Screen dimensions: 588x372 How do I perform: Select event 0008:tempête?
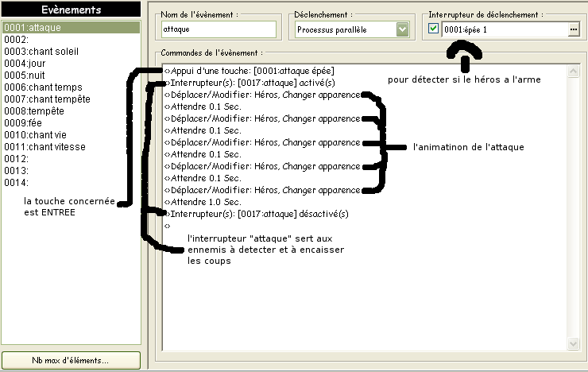point(72,111)
